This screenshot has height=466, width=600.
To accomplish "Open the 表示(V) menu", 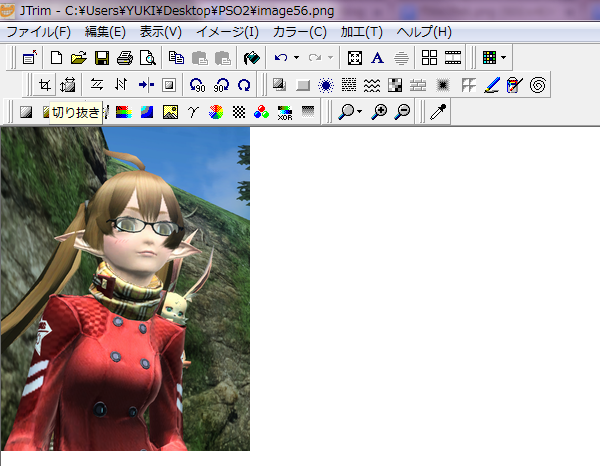I will coord(161,32).
